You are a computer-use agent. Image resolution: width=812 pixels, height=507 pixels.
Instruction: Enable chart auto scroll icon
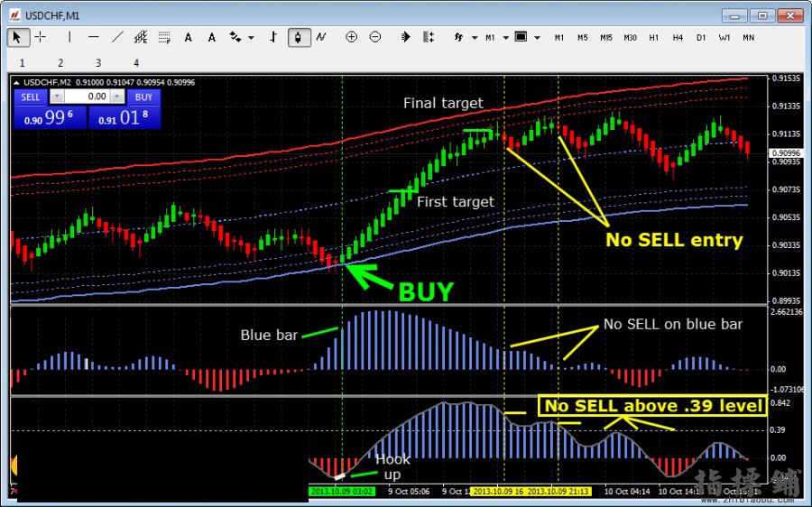(x=405, y=37)
